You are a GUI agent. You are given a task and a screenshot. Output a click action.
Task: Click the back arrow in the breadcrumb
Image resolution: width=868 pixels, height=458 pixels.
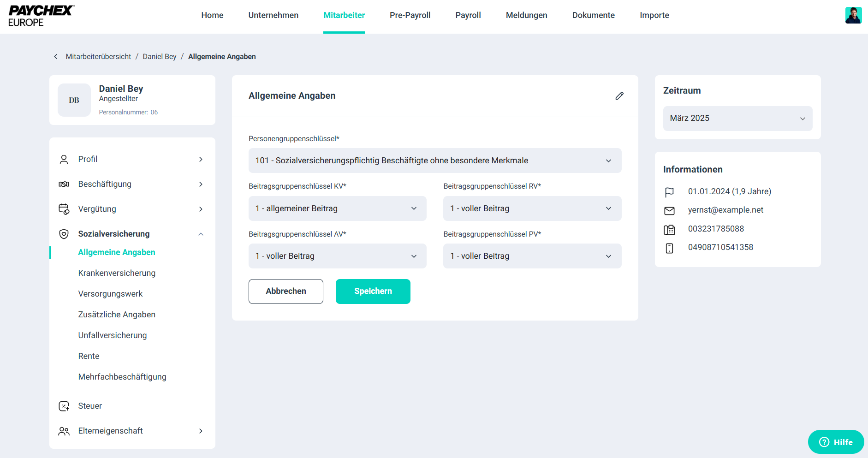56,57
